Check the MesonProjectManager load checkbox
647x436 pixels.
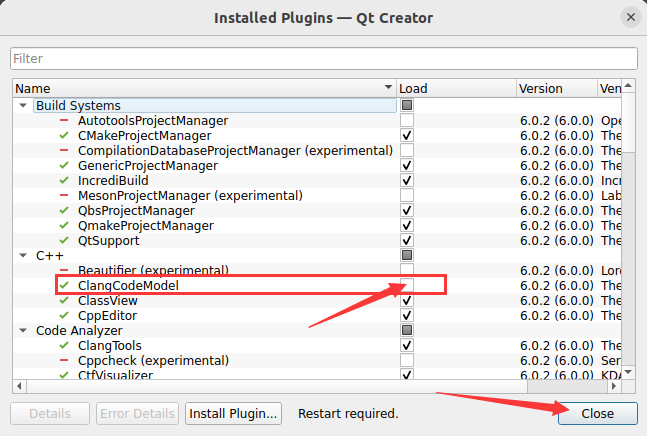point(407,196)
